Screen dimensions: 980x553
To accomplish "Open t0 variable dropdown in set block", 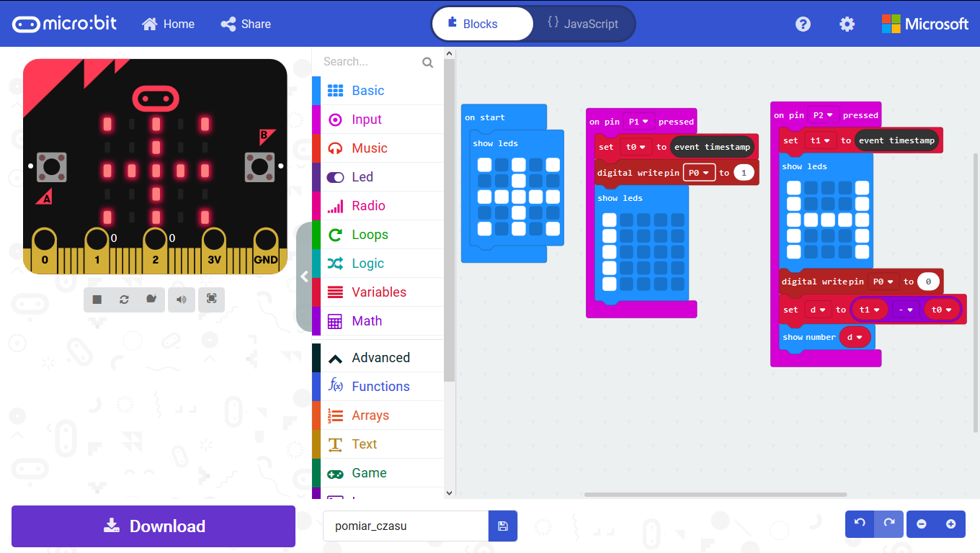I will click(x=636, y=147).
